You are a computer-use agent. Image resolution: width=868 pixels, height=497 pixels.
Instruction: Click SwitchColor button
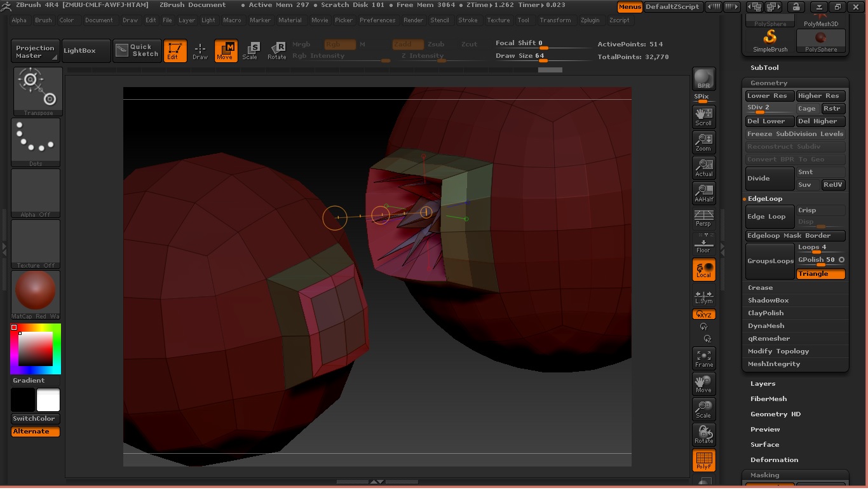(36, 419)
